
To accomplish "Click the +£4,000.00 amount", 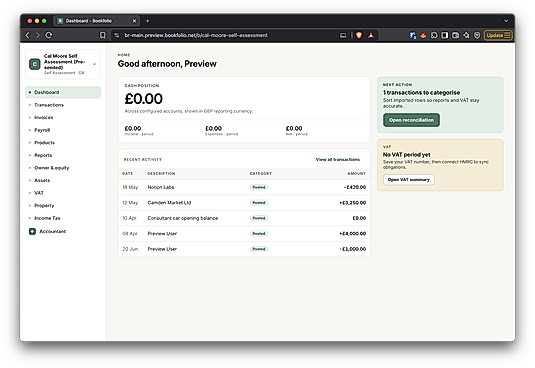I will [x=352, y=234].
